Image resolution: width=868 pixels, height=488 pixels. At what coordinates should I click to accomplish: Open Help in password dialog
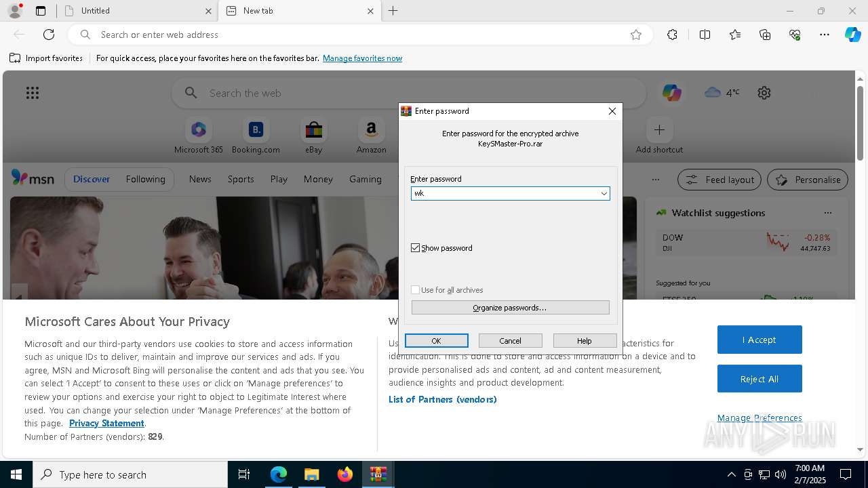tap(585, 341)
